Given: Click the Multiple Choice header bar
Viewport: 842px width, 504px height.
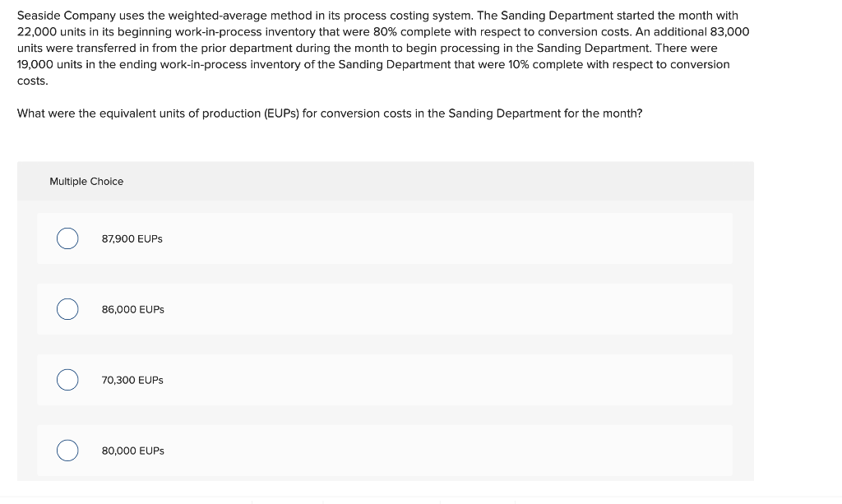Looking at the screenshot, I should (x=385, y=181).
